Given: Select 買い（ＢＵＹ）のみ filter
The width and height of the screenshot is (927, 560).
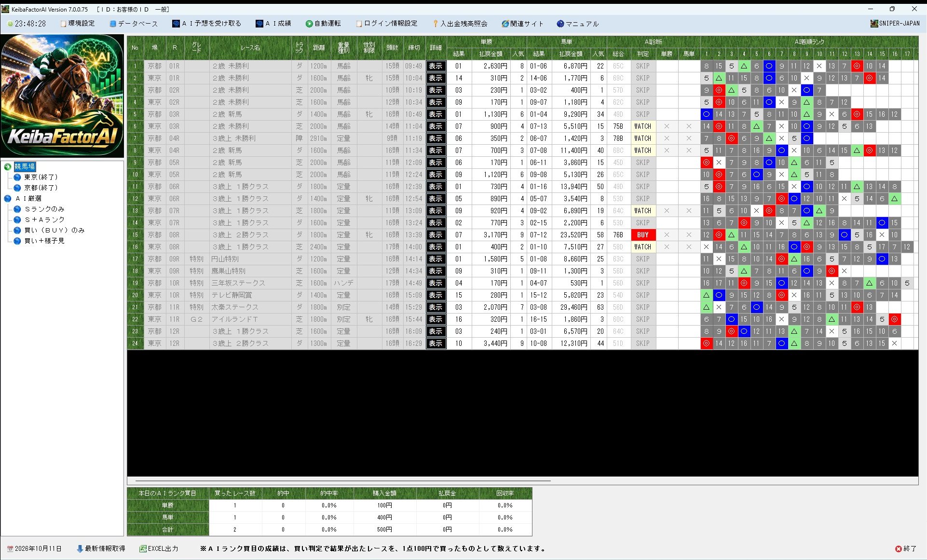Looking at the screenshot, I should [55, 230].
